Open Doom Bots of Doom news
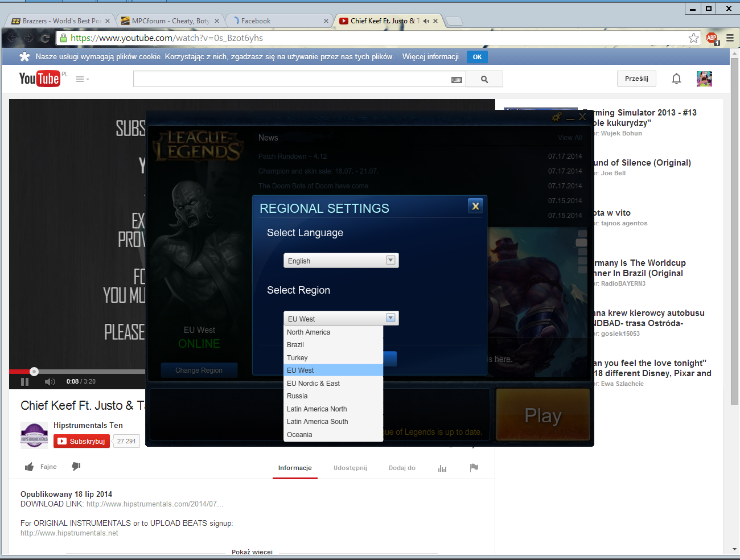 (x=313, y=186)
